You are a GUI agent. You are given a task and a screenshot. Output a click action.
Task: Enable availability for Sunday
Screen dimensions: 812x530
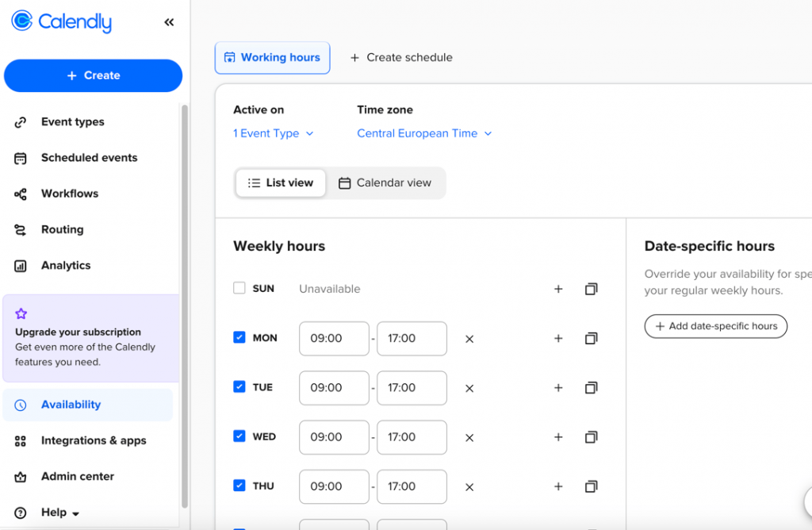tap(239, 289)
